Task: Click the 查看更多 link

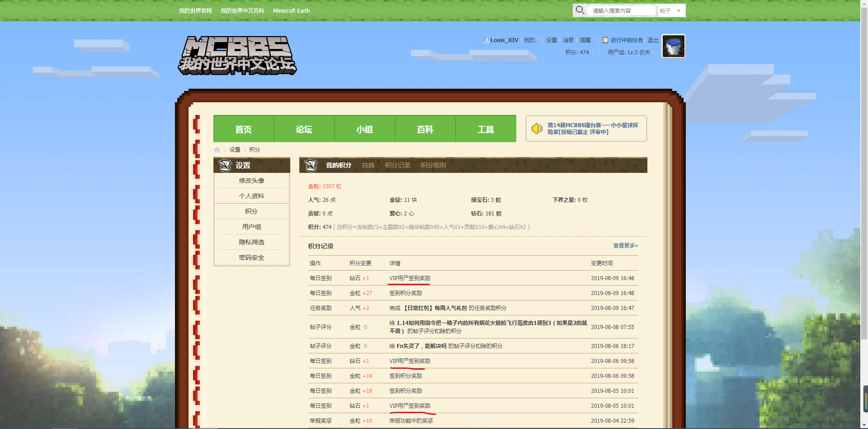Action: 625,246
